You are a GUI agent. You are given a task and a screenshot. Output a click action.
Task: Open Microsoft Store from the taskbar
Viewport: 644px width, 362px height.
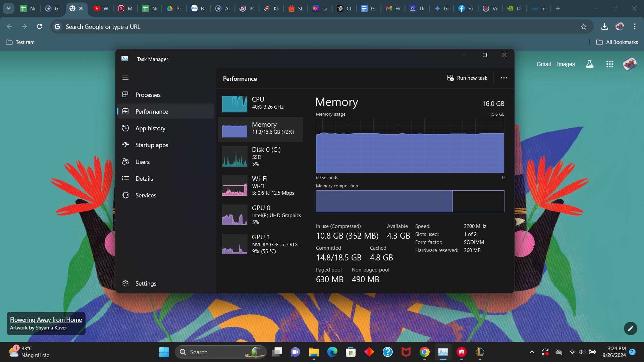(351, 352)
